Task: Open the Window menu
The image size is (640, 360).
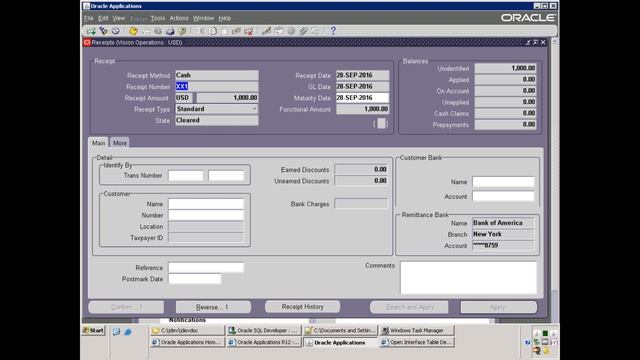Action: [203, 18]
